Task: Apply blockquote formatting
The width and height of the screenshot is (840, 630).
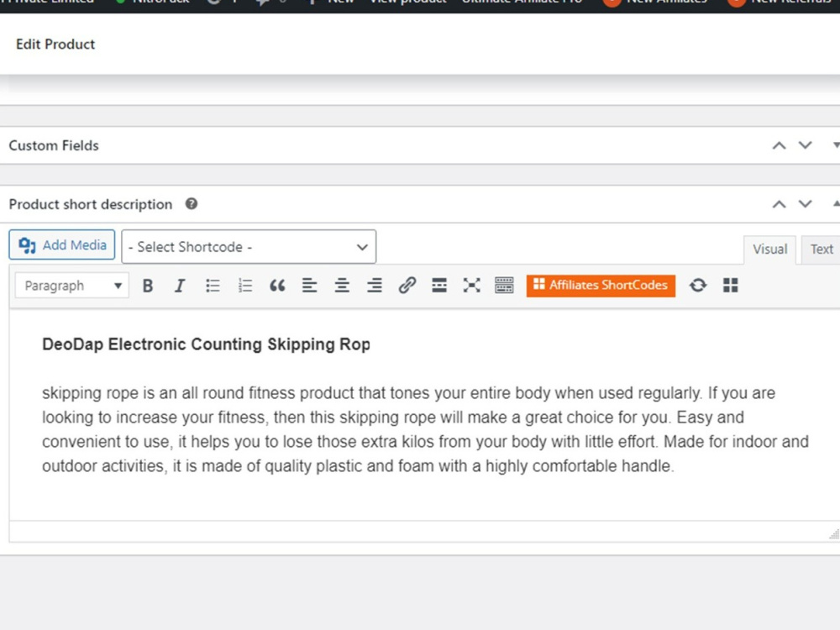Action: [277, 286]
